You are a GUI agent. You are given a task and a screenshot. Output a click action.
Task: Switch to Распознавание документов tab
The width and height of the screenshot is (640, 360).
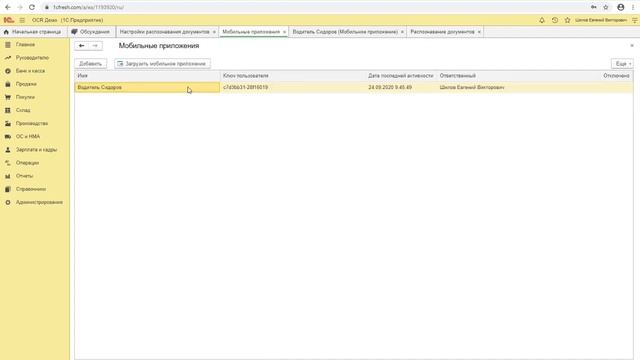click(442, 32)
